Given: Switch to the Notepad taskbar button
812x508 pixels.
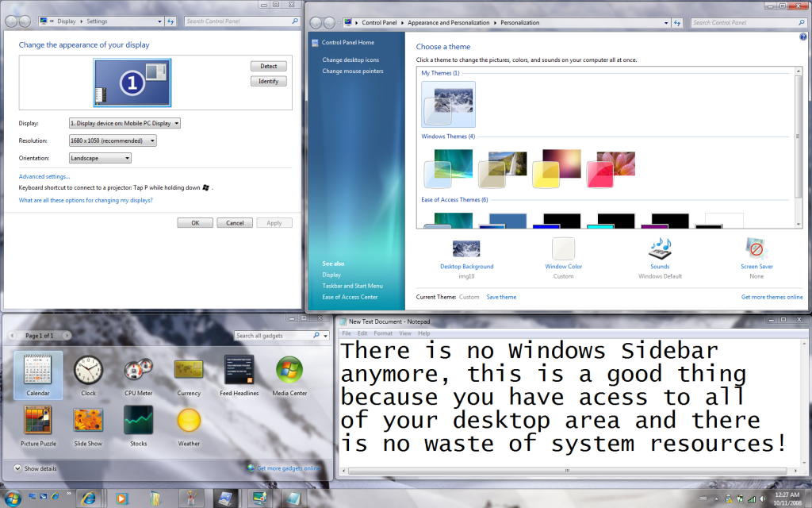Looking at the screenshot, I should click(x=293, y=498).
